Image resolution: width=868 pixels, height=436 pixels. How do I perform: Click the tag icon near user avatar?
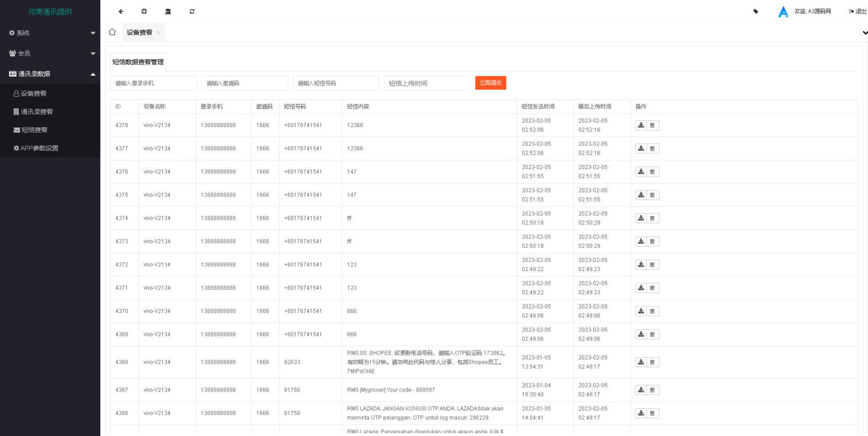coord(756,11)
